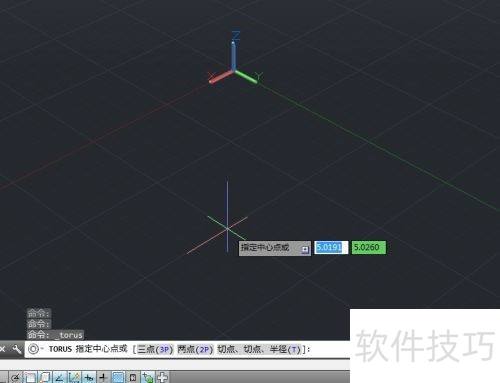Toggle object snap tracking icon
Viewport: 500px width, 383px height.
[x=59, y=377]
